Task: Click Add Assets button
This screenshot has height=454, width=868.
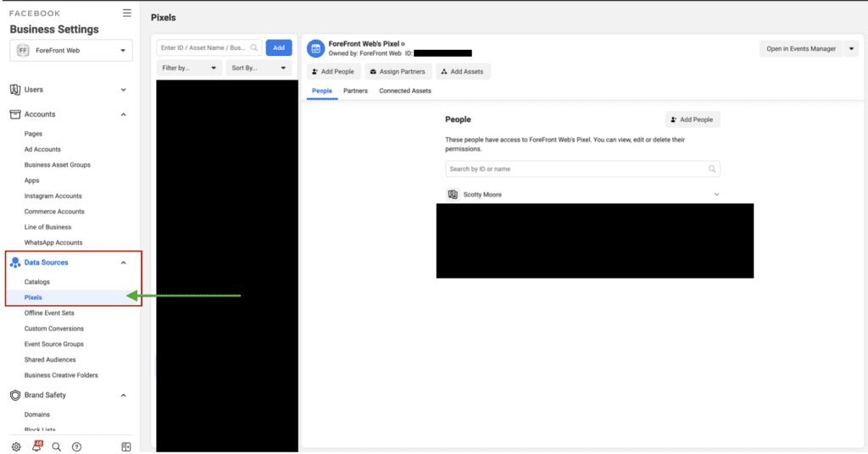Action: pyautogui.click(x=463, y=72)
